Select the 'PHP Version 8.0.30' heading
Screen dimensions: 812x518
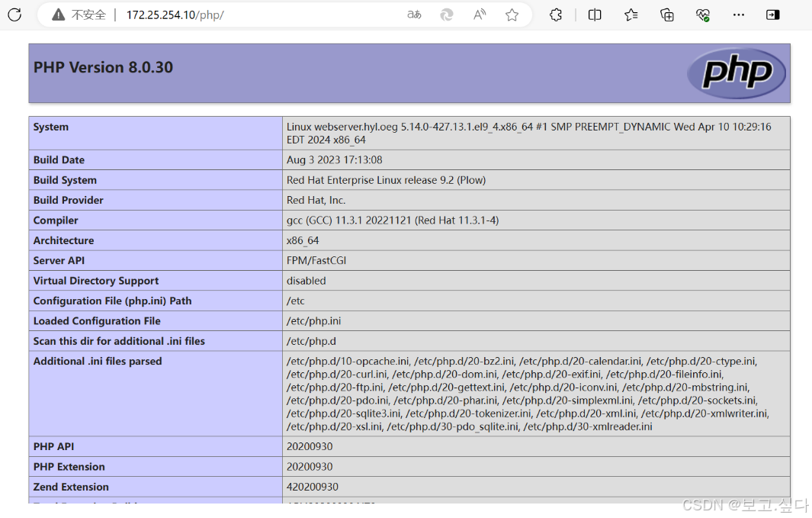coord(103,67)
